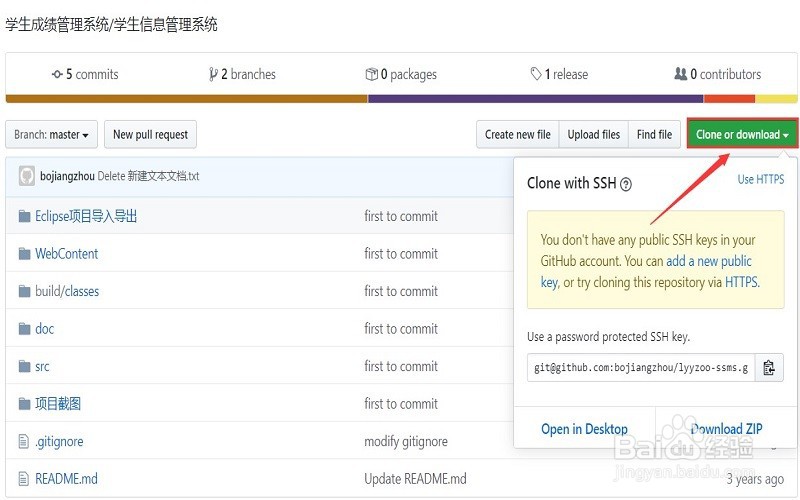Image resolution: width=800 pixels, height=500 pixels.
Task: Click folder icon beside 项目截图
Action: click(24, 404)
